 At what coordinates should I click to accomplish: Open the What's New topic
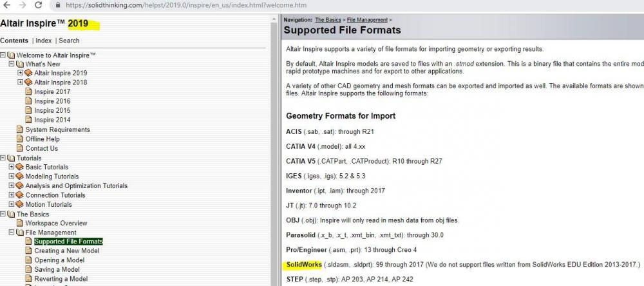(43, 64)
